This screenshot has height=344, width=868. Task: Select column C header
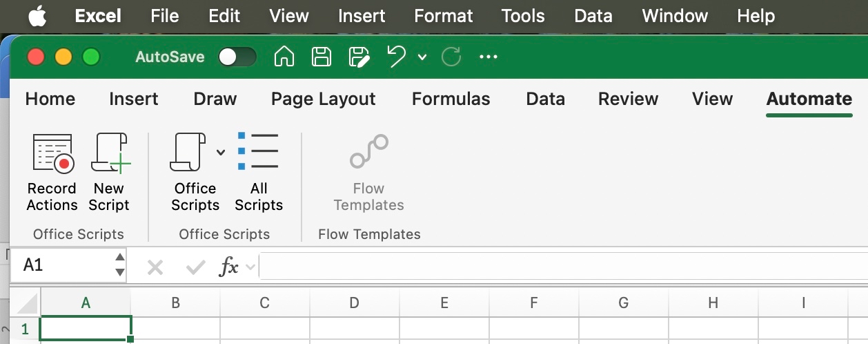point(265,303)
